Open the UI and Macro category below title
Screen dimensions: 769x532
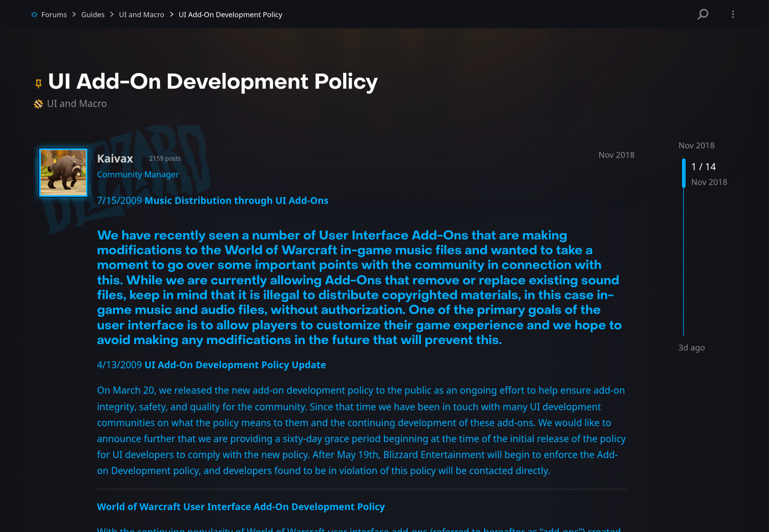click(x=77, y=104)
